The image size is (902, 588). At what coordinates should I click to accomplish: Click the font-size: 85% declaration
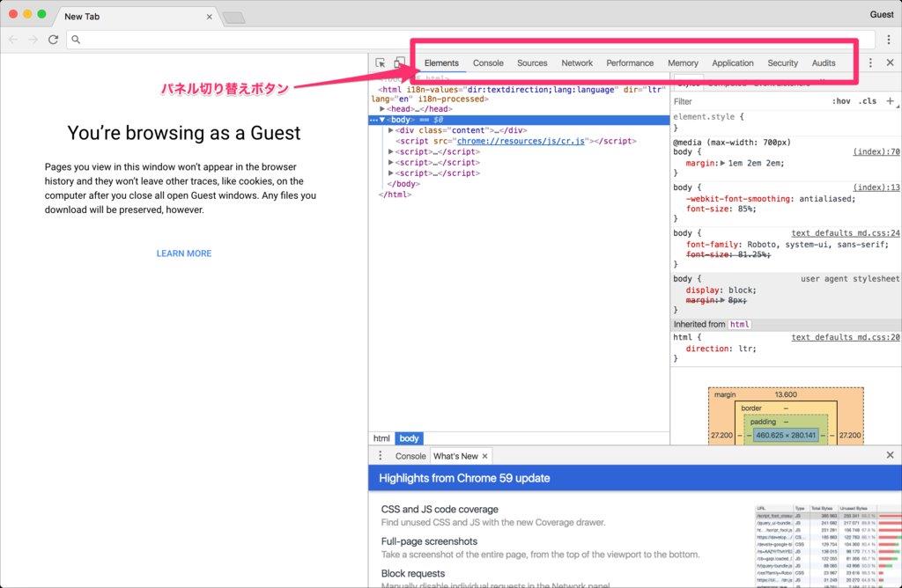(x=721, y=209)
